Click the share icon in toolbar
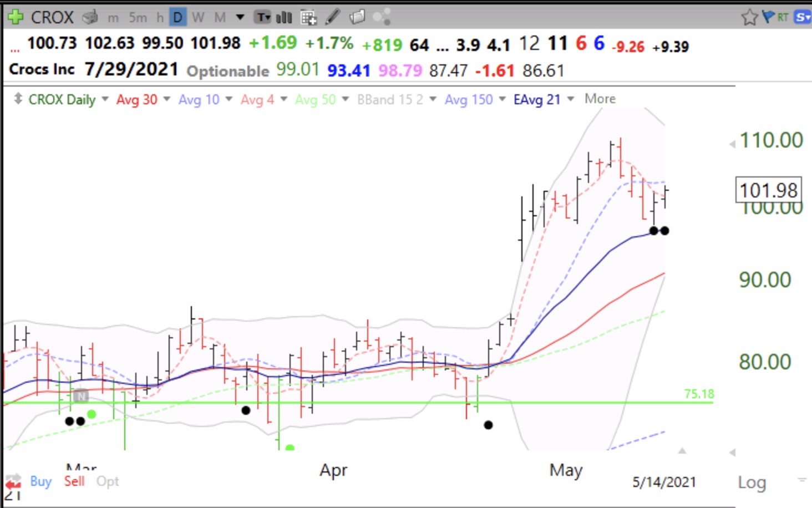The width and height of the screenshot is (812, 508). (x=382, y=17)
